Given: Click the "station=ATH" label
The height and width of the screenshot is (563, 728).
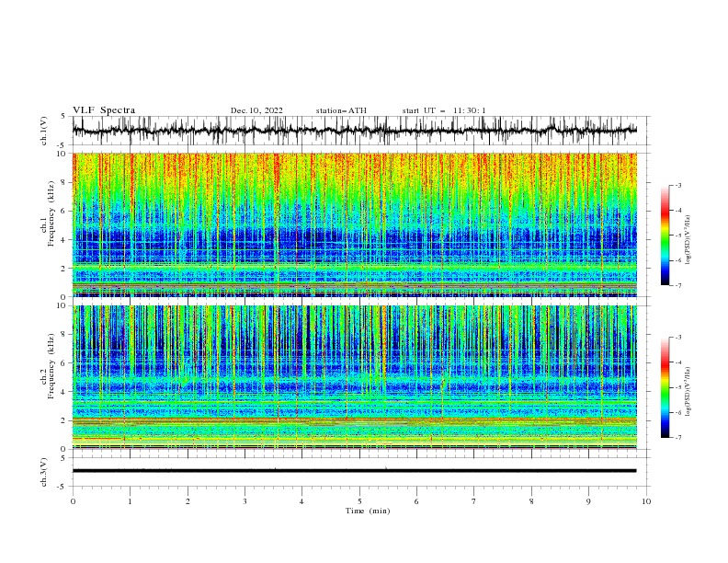Looking at the screenshot, I should [341, 110].
